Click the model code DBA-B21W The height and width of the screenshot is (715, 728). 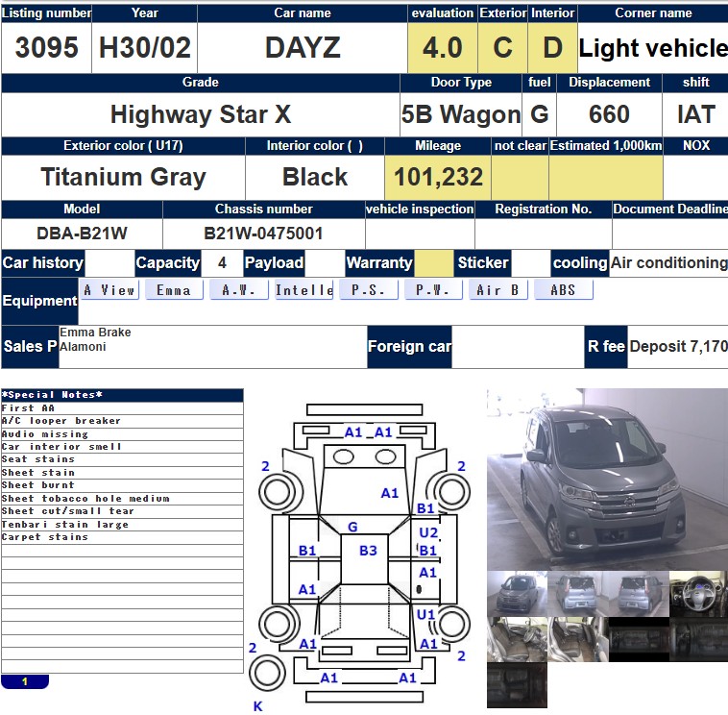[x=82, y=234]
